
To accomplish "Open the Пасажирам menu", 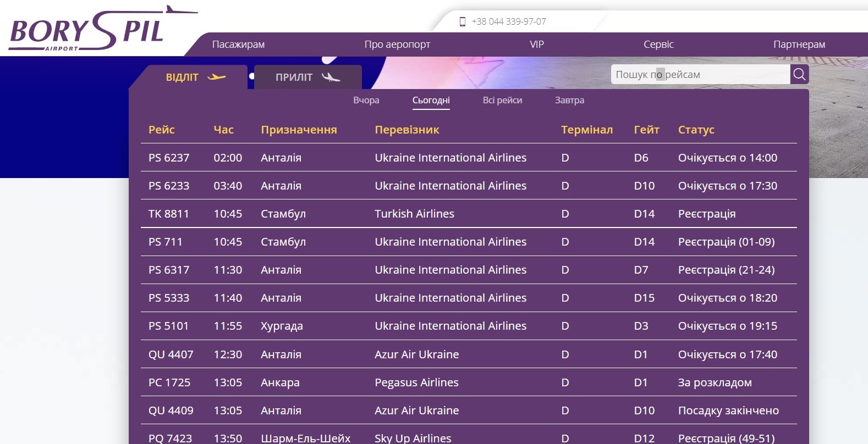I will (x=238, y=45).
